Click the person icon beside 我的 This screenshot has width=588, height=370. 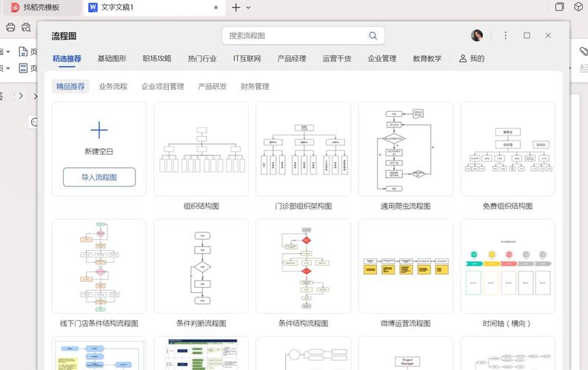[x=463, y=58]
